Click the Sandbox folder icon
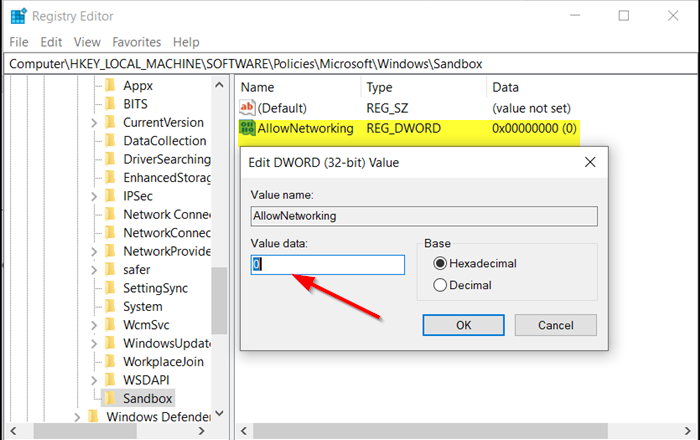 110,398
